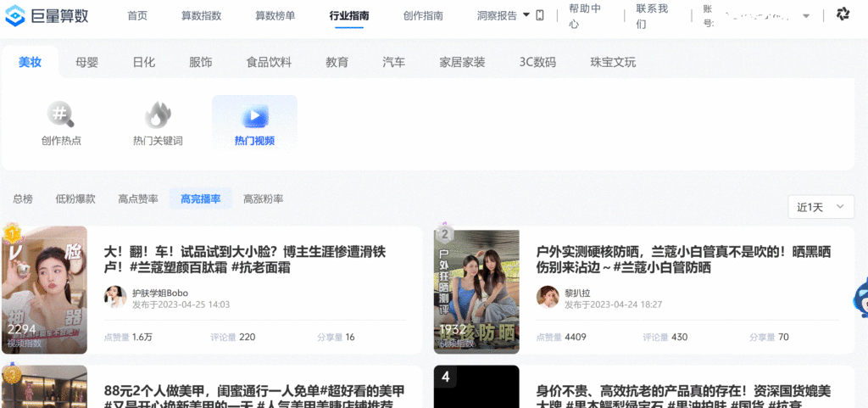
Task: Click publish date 2023-04-25 14:03
Action: (181, 305)
